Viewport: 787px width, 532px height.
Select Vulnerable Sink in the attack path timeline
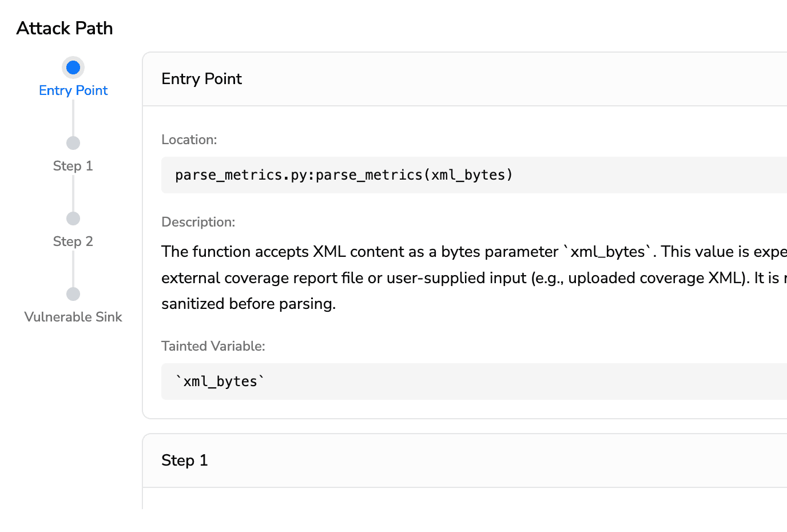tap(73, 317)
